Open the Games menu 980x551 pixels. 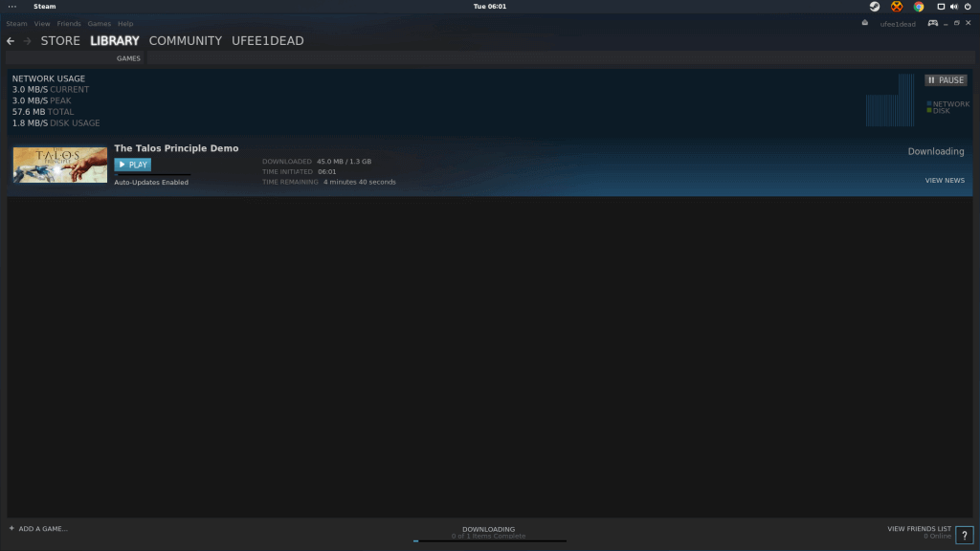pyautogui.click(x=99, y=24)
